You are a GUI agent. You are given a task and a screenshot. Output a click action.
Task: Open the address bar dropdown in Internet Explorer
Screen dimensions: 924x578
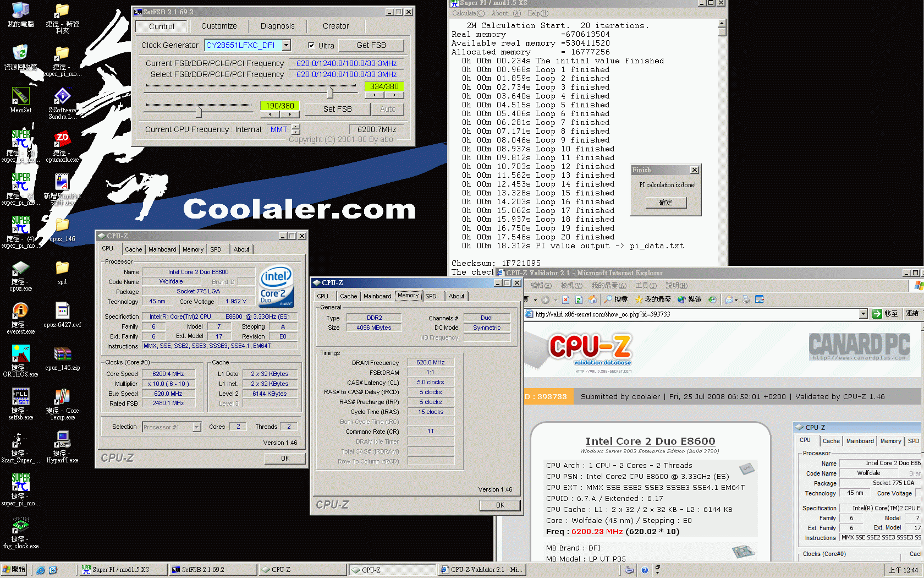tap(863, 314)
